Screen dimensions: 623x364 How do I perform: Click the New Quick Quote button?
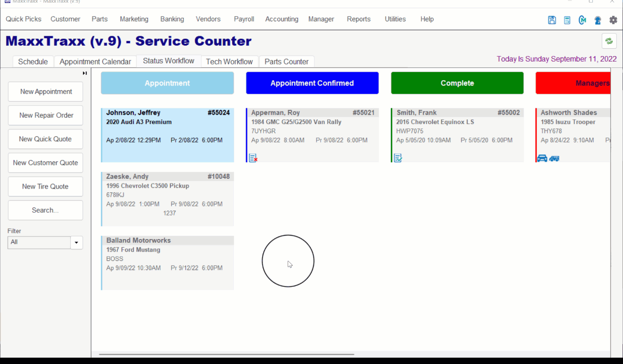[46, 139]
